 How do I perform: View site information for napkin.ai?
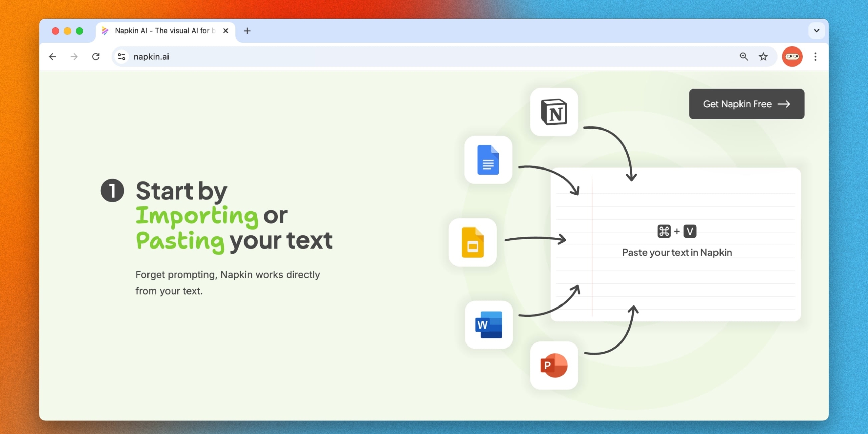pyautogui.click(x=122, y=57)
